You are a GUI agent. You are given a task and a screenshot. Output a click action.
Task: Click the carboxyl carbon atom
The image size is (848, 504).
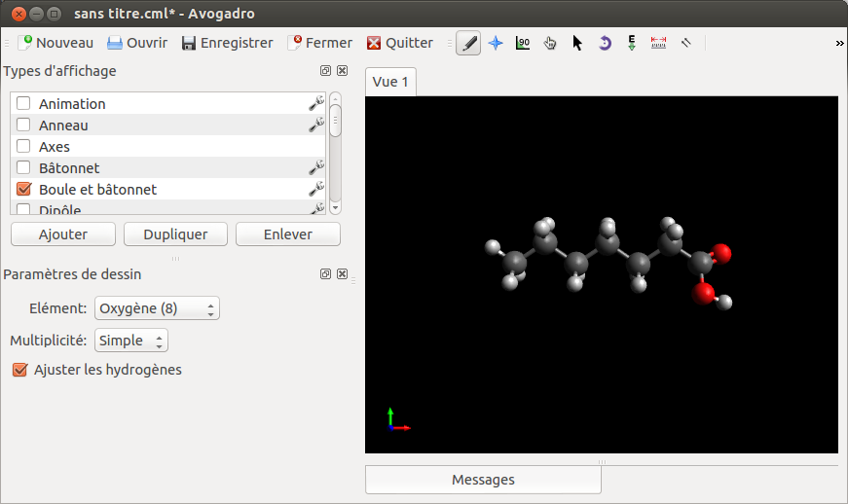click(701, 263)
